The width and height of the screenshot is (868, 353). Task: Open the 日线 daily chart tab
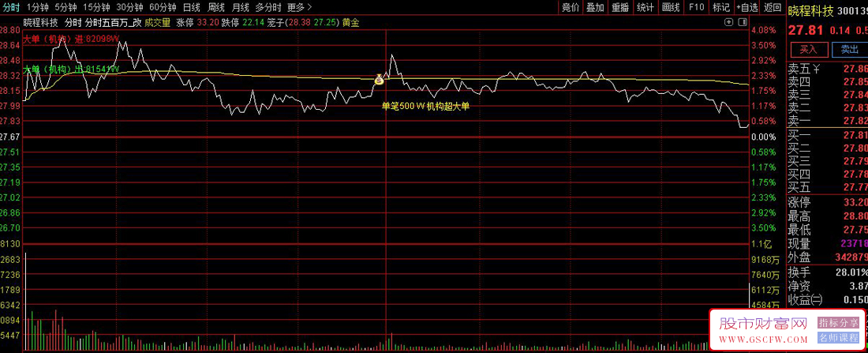click(192, 7)
